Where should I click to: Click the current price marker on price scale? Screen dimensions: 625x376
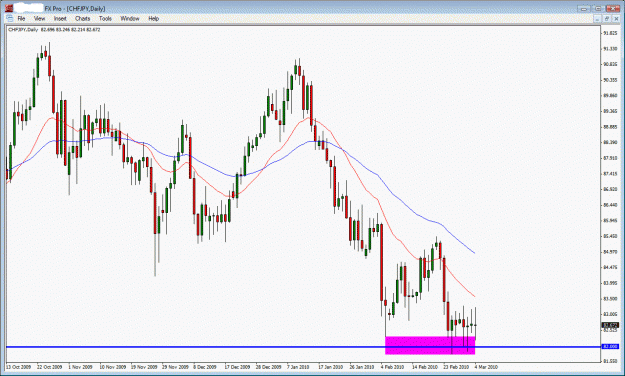pyautogui.click(x=610, y=325)
